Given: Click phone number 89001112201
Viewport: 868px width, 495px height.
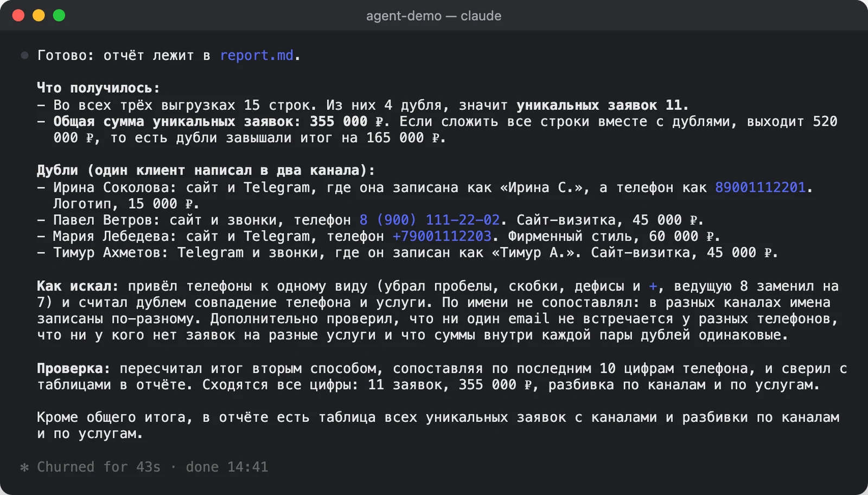Looking at the screenshot, I should tap(760, 188).
